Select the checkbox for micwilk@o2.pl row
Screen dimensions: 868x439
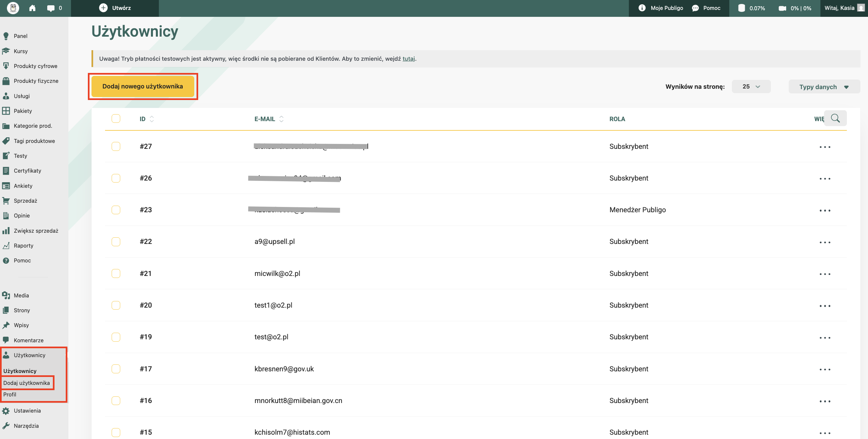click(116, 273)
